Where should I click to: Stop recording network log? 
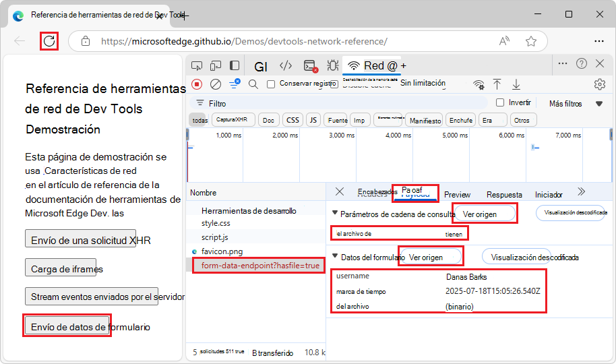(x=197, y=84)
